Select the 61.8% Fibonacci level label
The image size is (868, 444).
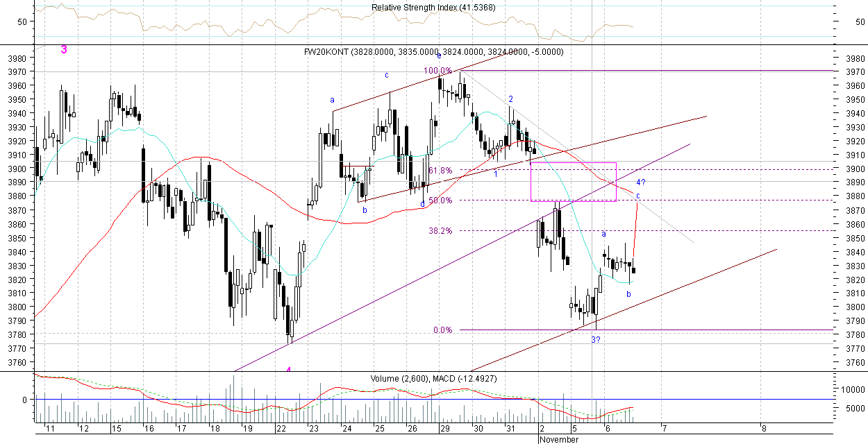(x=440, y=170)
